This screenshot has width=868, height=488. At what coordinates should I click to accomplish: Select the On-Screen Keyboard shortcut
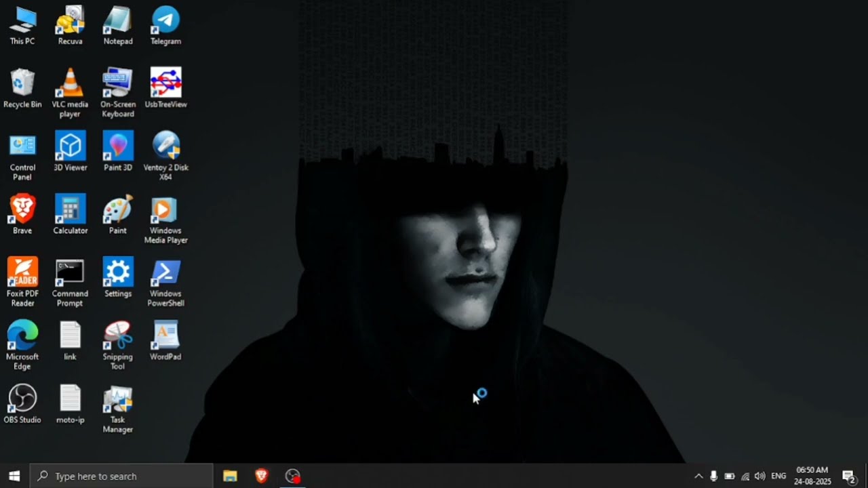[118, 93]
